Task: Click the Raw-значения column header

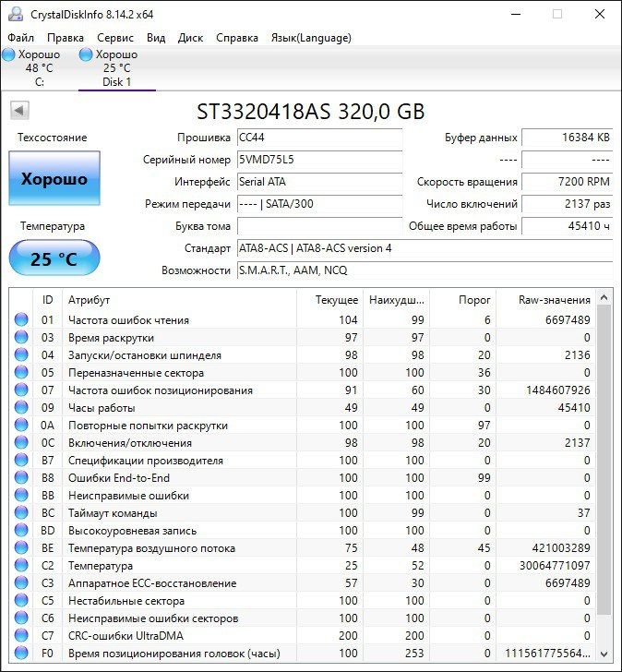Action: coord(556,300)
